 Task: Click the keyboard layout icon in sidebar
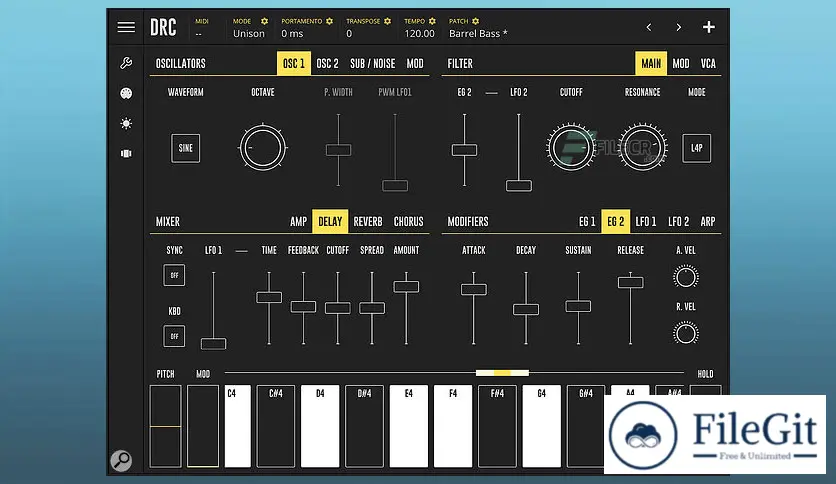pos(126,154)
